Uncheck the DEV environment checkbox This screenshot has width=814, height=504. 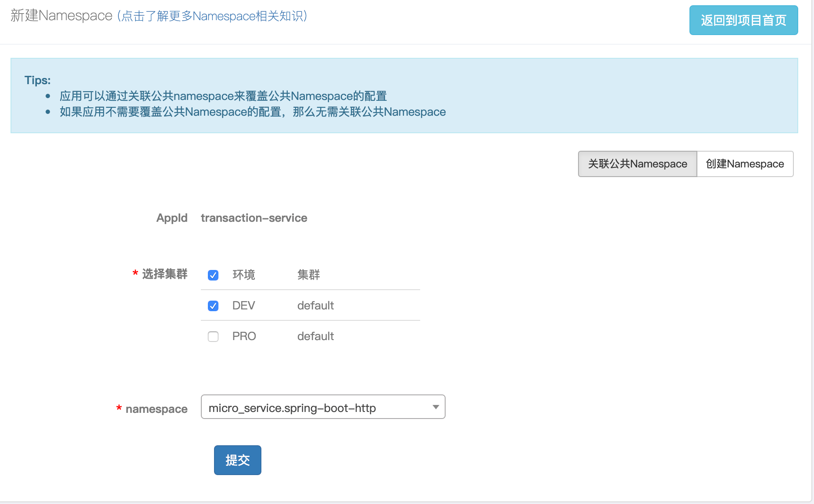tap(213, 306)
